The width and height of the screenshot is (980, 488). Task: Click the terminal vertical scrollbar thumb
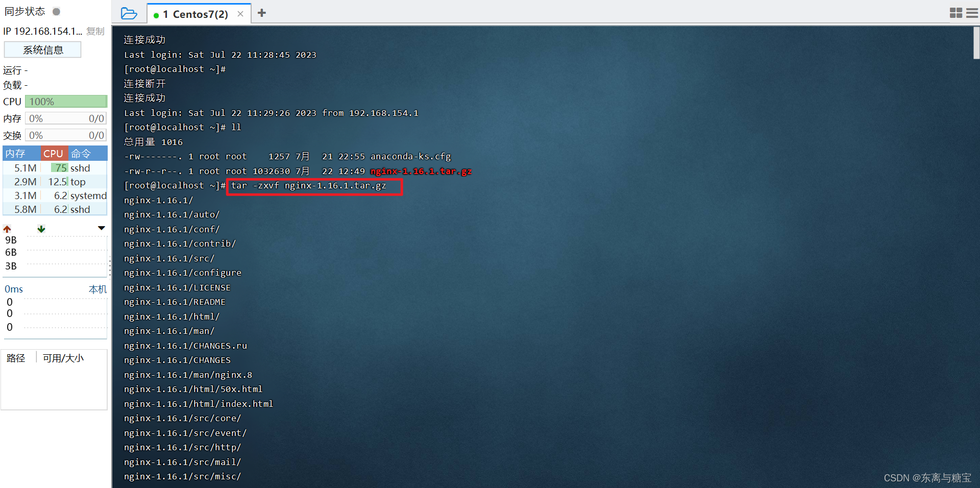[x=976, y=43]
